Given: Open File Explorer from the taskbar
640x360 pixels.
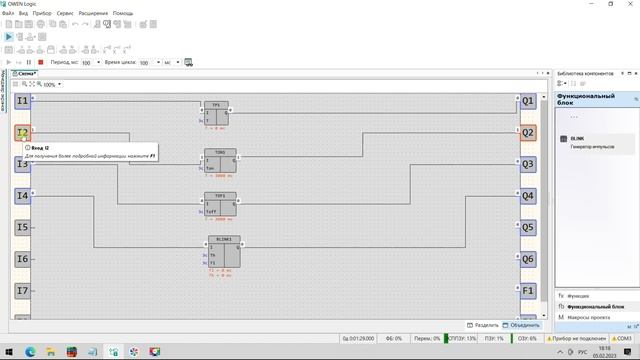Looking at the screenshot, I should [x=51, y=352].
